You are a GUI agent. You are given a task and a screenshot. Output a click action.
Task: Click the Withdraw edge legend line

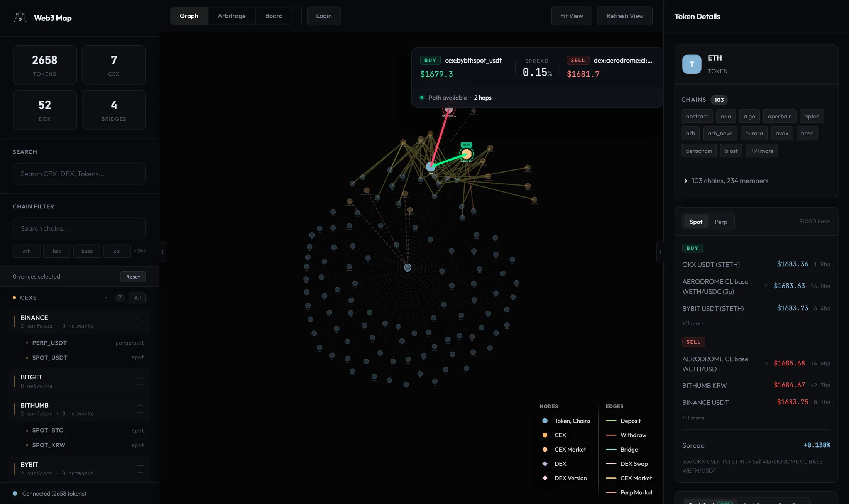tap(611, 435)
